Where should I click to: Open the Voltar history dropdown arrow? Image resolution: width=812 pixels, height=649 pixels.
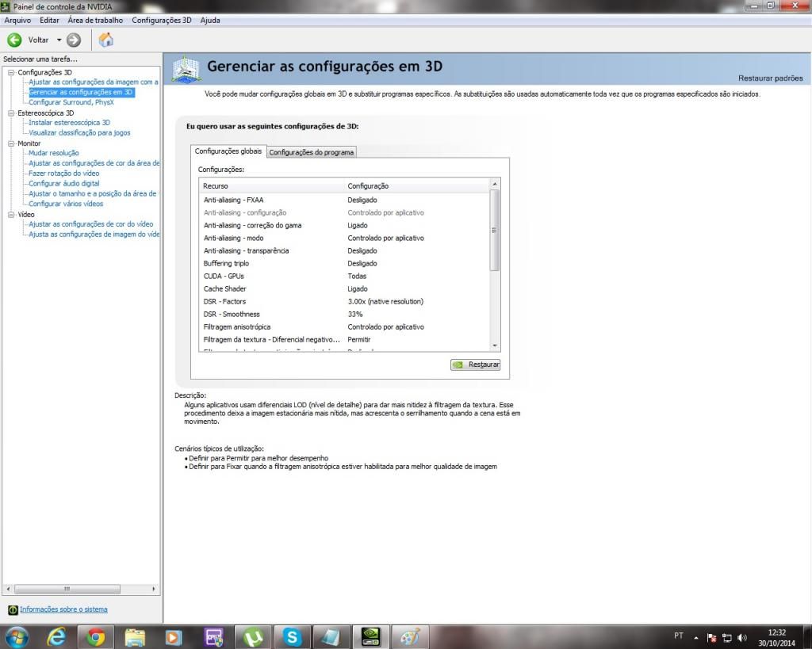click(x=59, y=40)
